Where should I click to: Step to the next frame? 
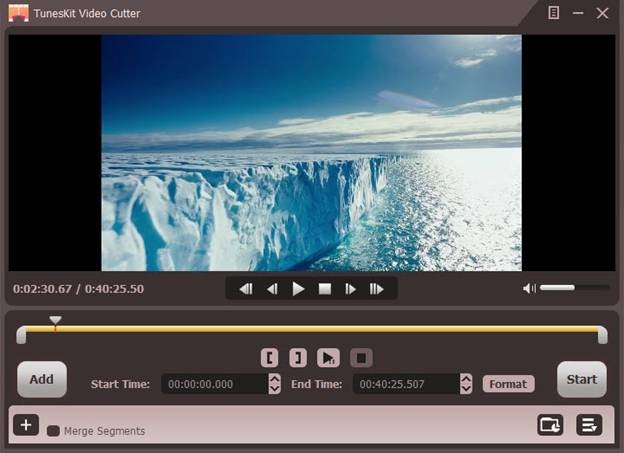[x=350, y=289]
